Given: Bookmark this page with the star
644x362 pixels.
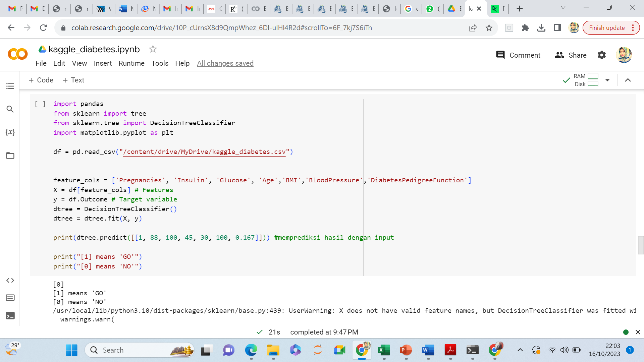Looking at the screenshot, I should pos(489,28).
